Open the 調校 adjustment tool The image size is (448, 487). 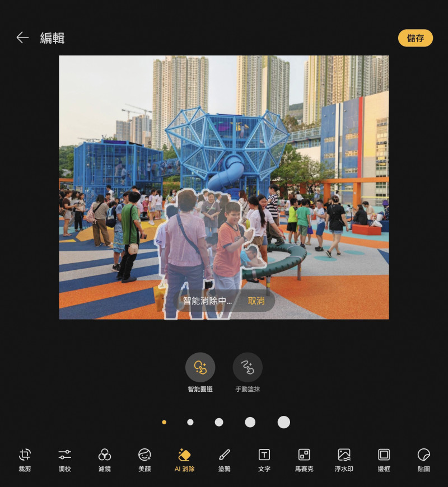64,461
